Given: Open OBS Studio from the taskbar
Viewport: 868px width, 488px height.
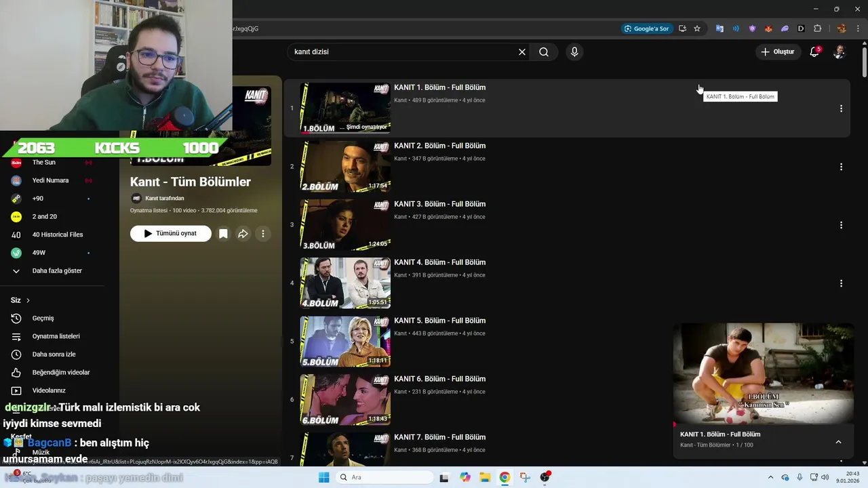Looking at the screenshot, I should 545,477.
